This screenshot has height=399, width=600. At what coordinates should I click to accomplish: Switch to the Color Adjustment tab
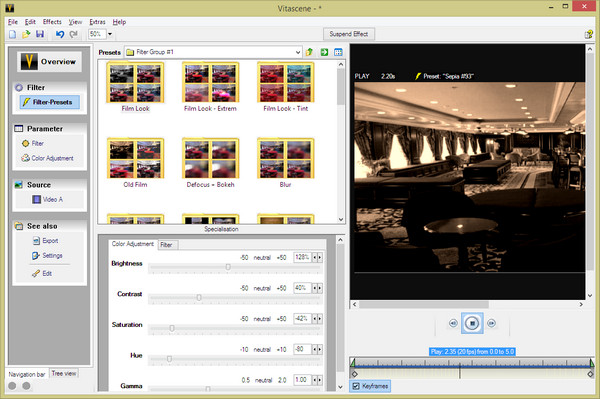coord(132,244)
